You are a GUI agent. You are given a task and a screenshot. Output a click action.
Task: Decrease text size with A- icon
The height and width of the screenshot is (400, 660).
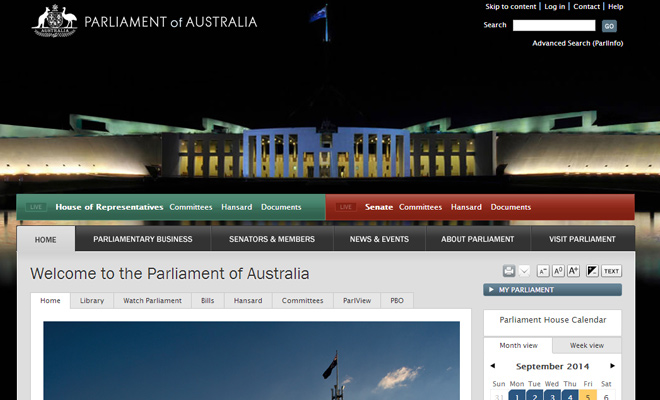543,271
